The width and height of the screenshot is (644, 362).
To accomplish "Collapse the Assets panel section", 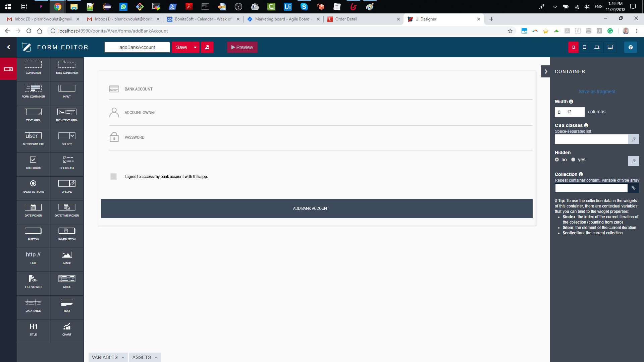I will pos(145,357).
